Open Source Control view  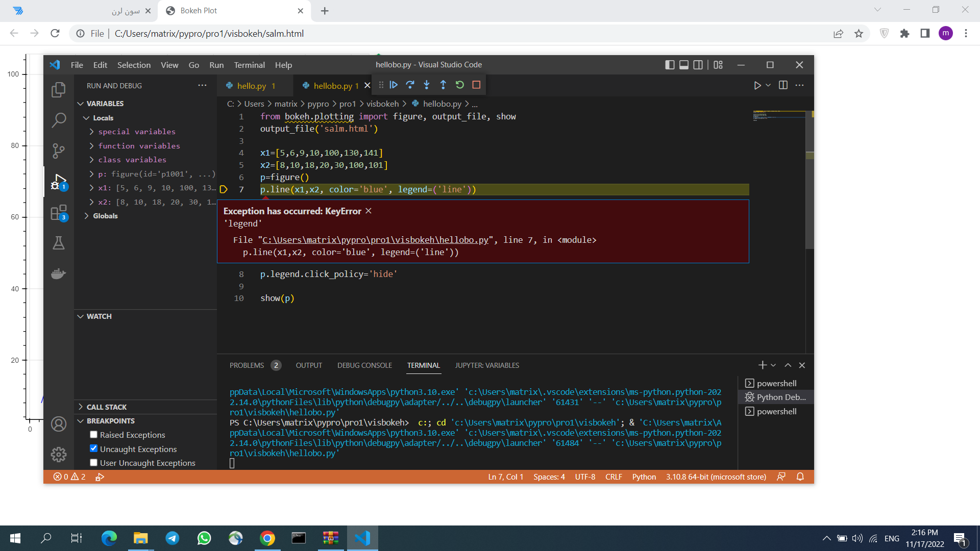click(59, 151)
